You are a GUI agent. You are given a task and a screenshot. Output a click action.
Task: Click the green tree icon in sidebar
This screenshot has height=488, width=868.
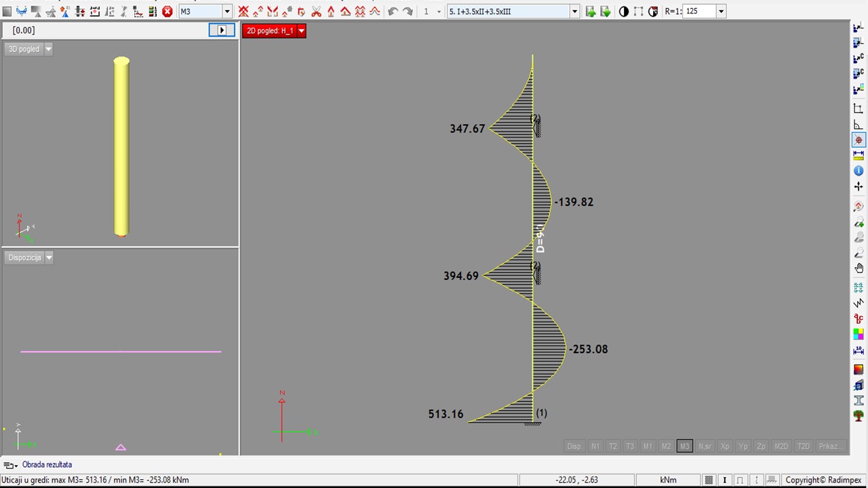tap(859, 415)
